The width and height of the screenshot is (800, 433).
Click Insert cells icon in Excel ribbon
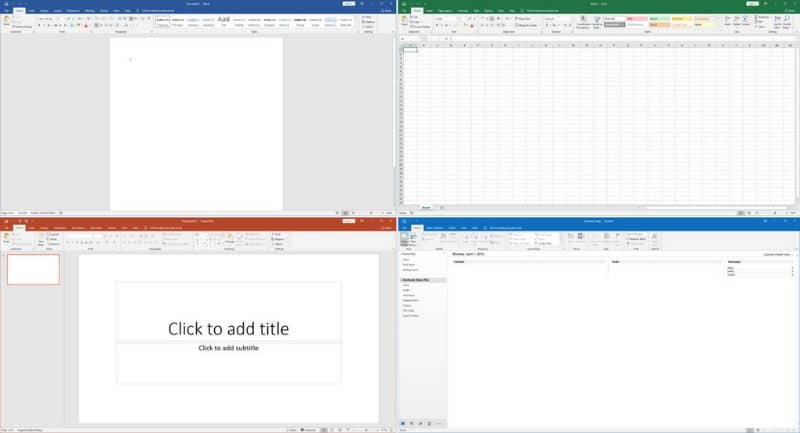click(x=728, y=20)
